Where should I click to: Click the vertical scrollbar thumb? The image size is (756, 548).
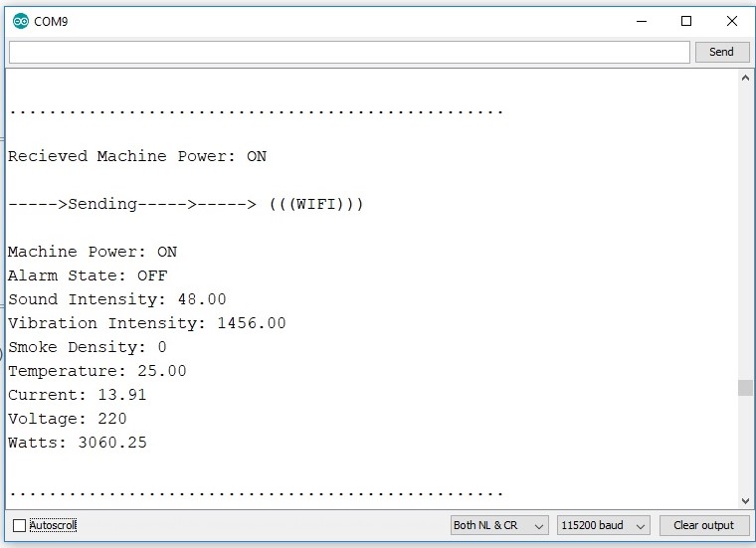pos(745,388)
